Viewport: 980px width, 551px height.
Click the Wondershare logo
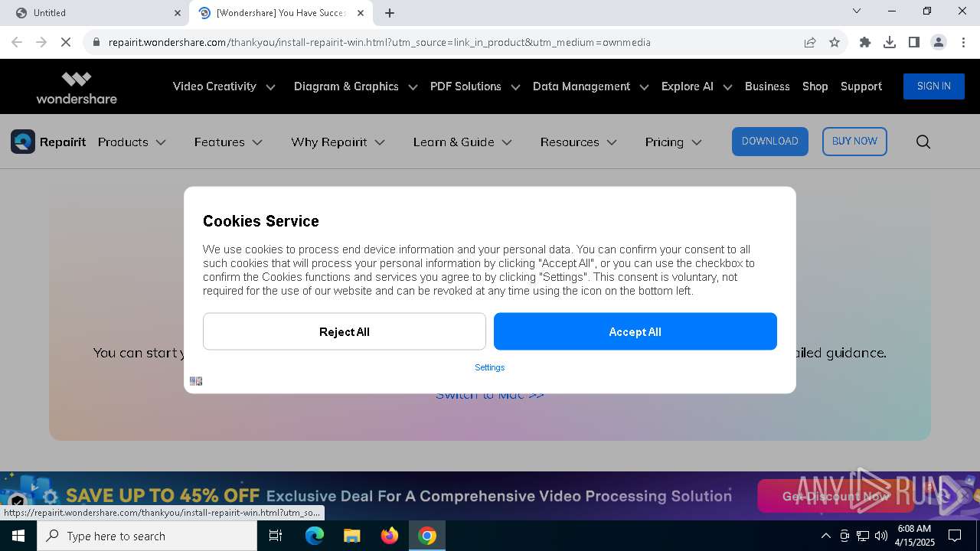click(x=77, y=87)
